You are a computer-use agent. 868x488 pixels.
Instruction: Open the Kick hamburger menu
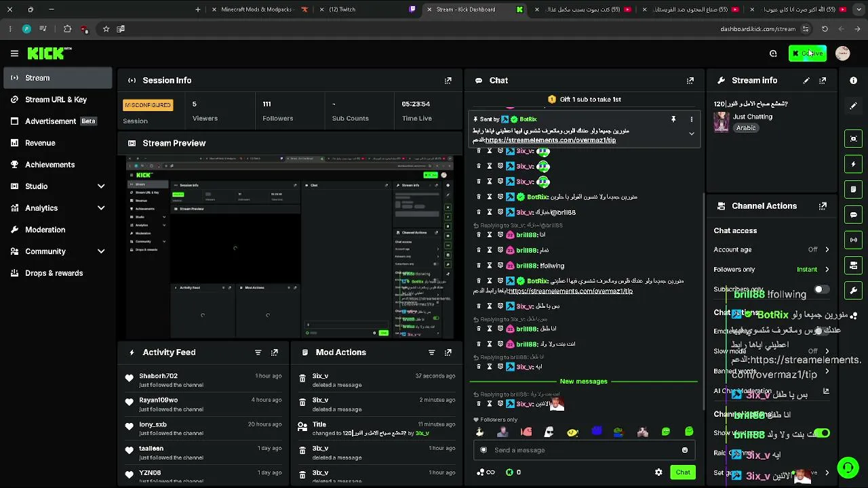14,53
